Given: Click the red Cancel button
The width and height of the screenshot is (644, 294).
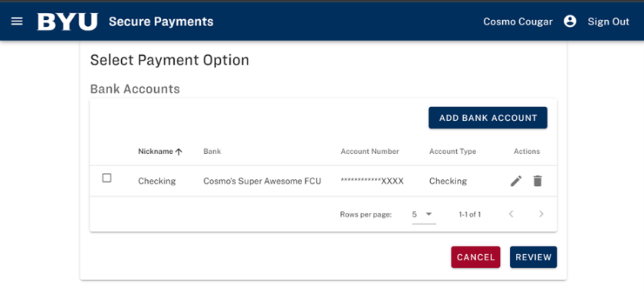Looking at the screenshot, I should click(475, 257).
